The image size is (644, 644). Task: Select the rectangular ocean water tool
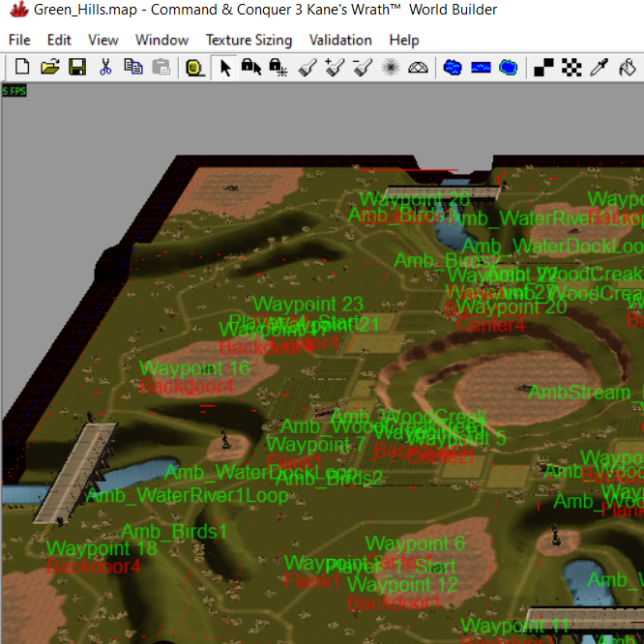(x=481, y=67)
